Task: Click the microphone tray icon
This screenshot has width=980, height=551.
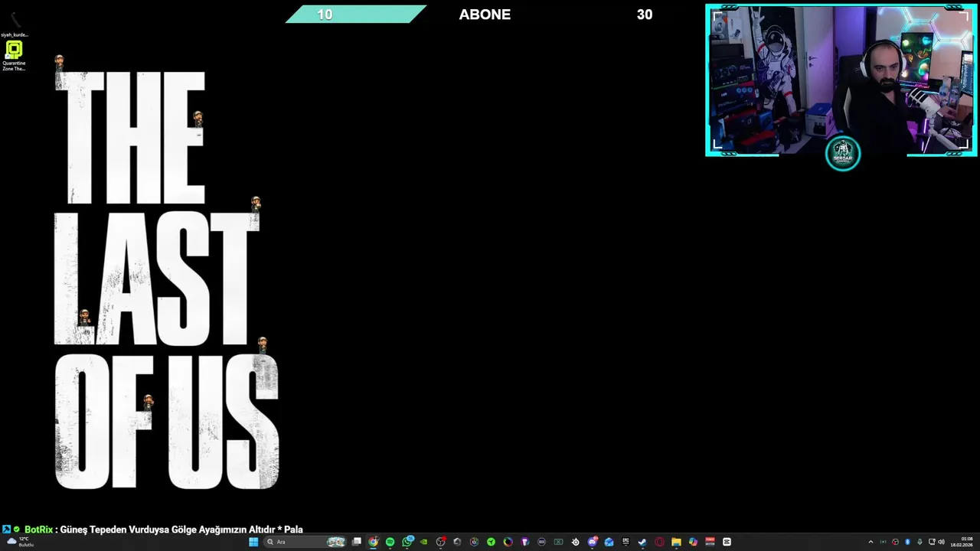Action: (920, 542)
